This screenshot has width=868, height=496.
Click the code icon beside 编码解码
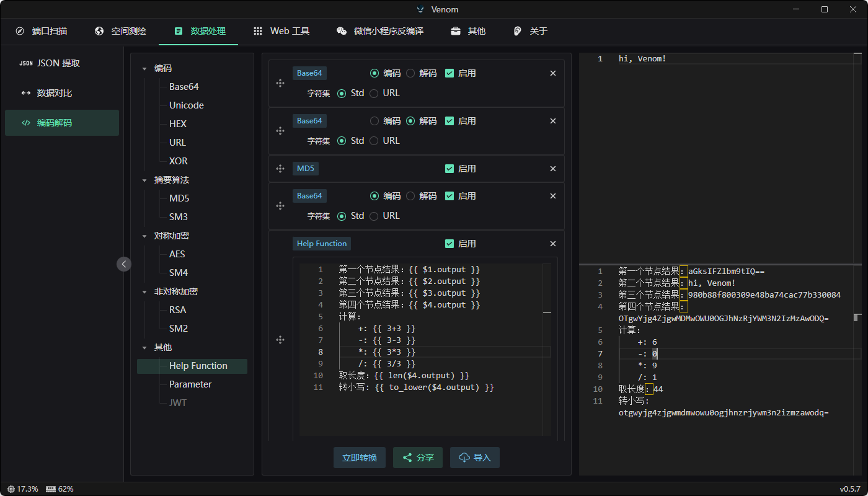26,123
